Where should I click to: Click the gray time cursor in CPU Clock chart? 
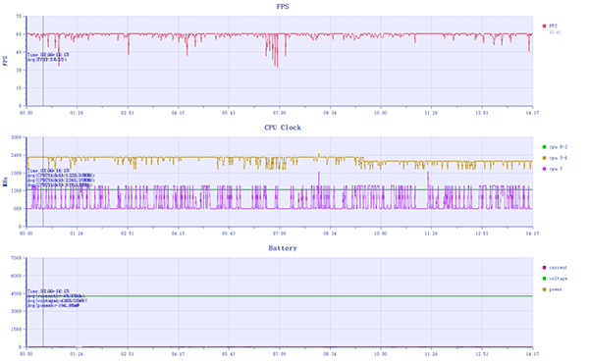(43, 182)
